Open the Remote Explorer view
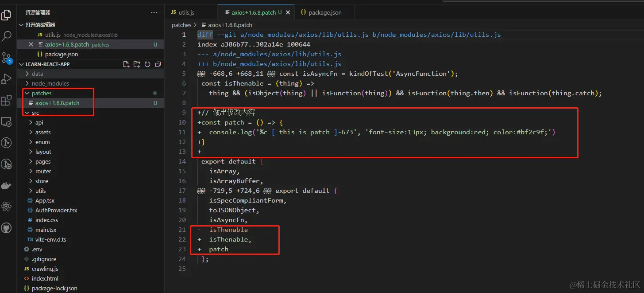This screenshot has width=644, height=293. (6, 121)
